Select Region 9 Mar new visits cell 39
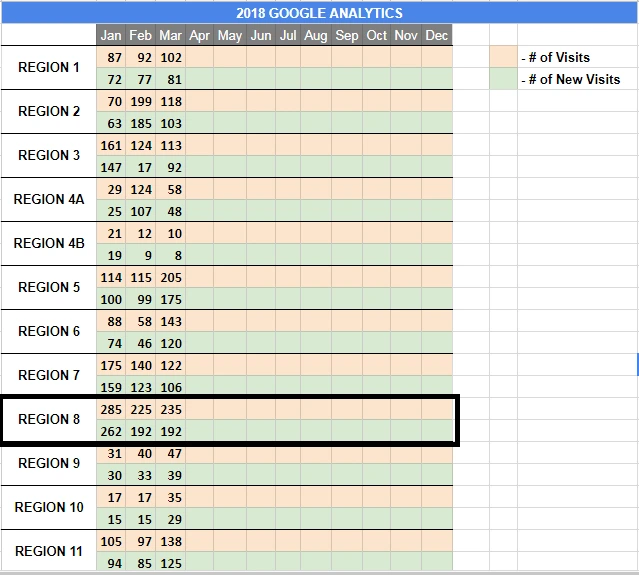 170,475
